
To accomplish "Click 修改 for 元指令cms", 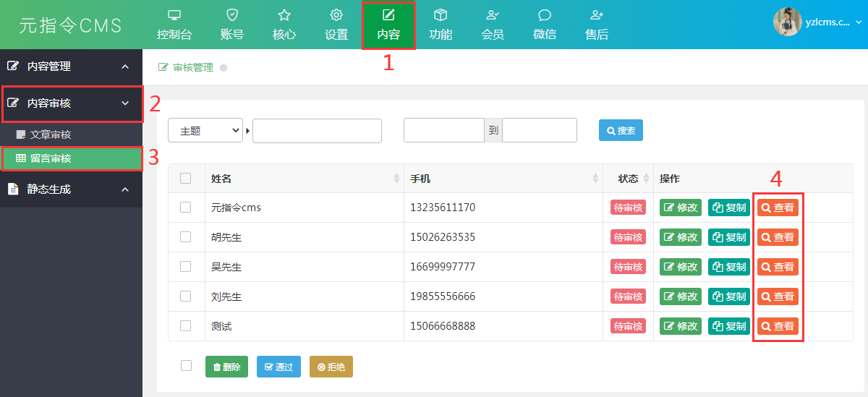I will 681,208.
